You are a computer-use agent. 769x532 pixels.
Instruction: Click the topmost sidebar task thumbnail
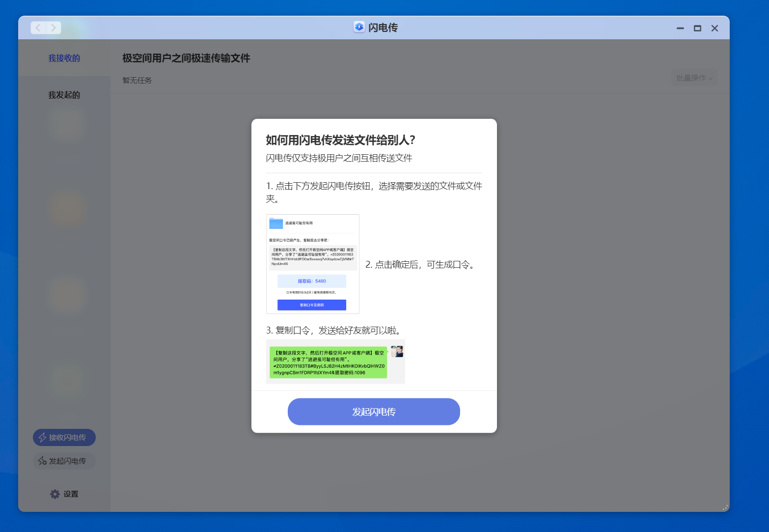click(x=67, y=125)
